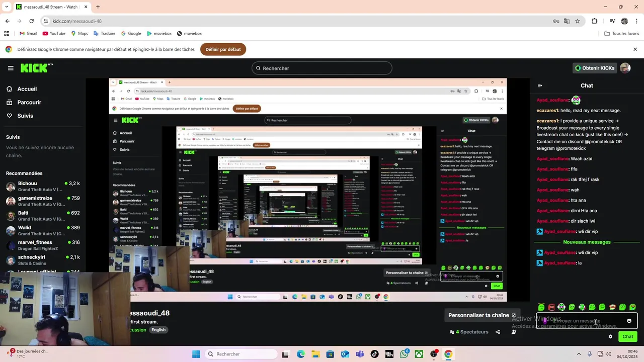View site information icon in address bar
The image size is (644, 362).
(x=46, y=21)
